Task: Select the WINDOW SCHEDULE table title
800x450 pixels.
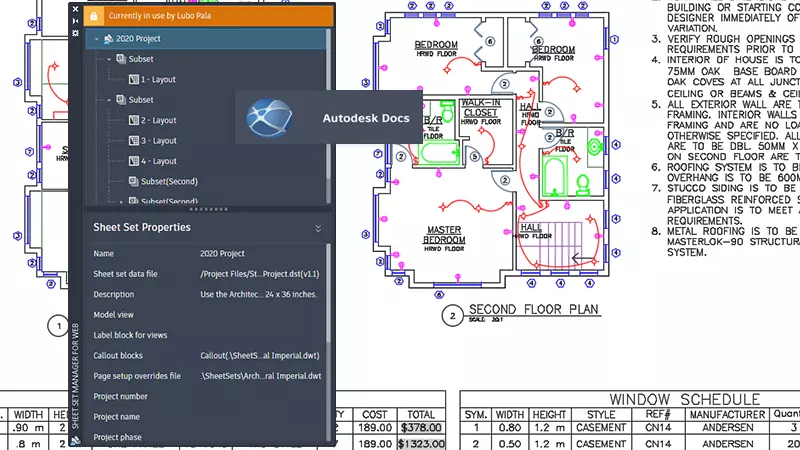Action: [685, 399]
